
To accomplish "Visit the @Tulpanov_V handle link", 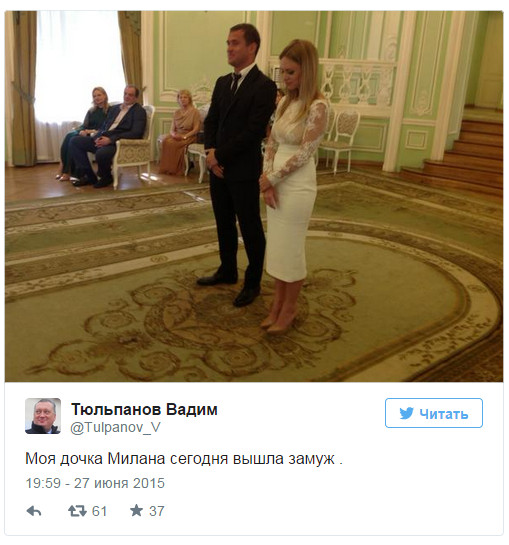I will click(x=115, y=427).
